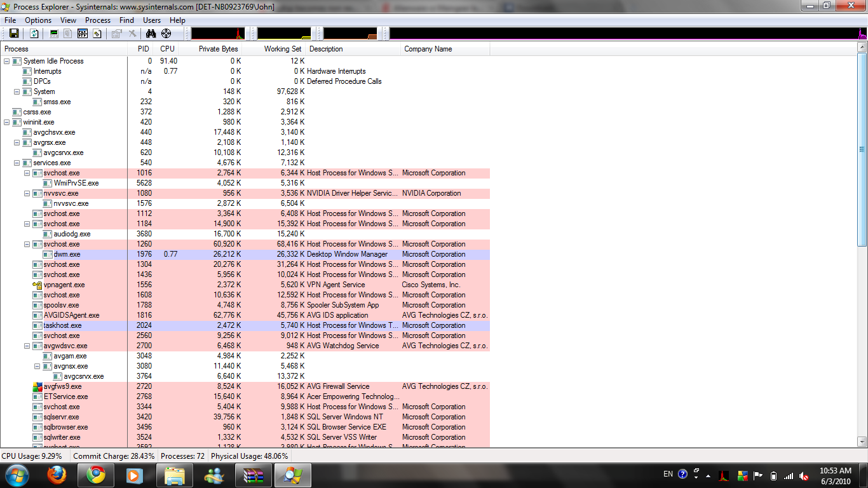Screen dimensions: 868x488
Task: Click the battery tray icon
Action: tap(773, 475)
